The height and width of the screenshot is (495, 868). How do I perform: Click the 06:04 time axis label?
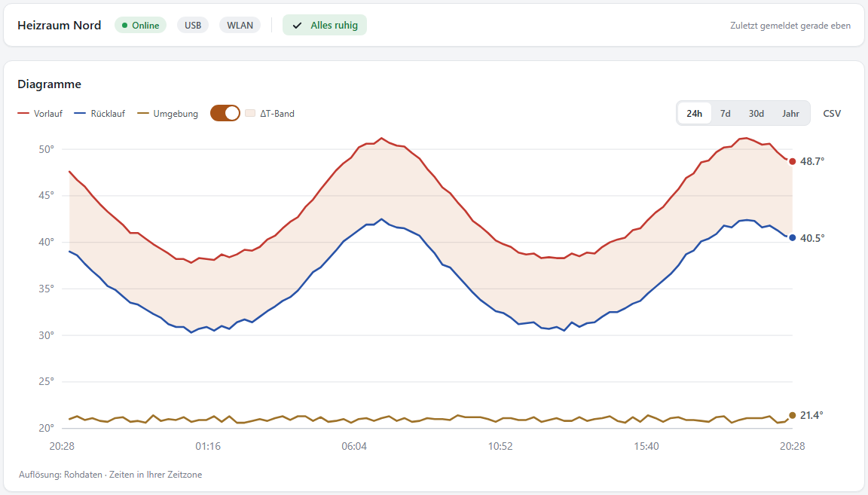pos(353,446)
